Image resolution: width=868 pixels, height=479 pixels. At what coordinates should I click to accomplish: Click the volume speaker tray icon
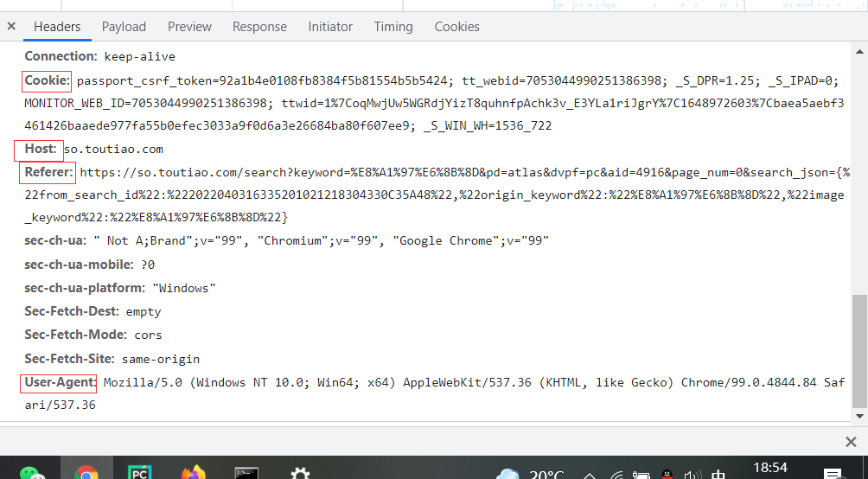click(692, 475)
